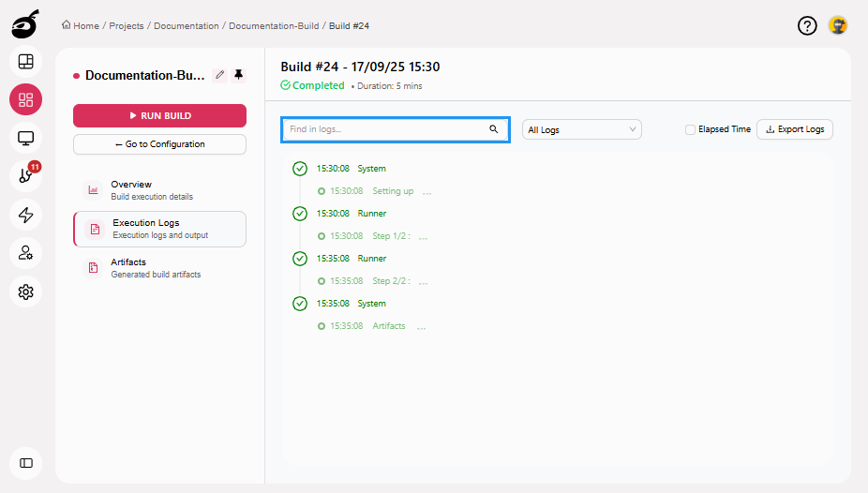Viewport: 868px width, 493px height.
Task: Click the app logo at top left
Action: coord(25,23)
